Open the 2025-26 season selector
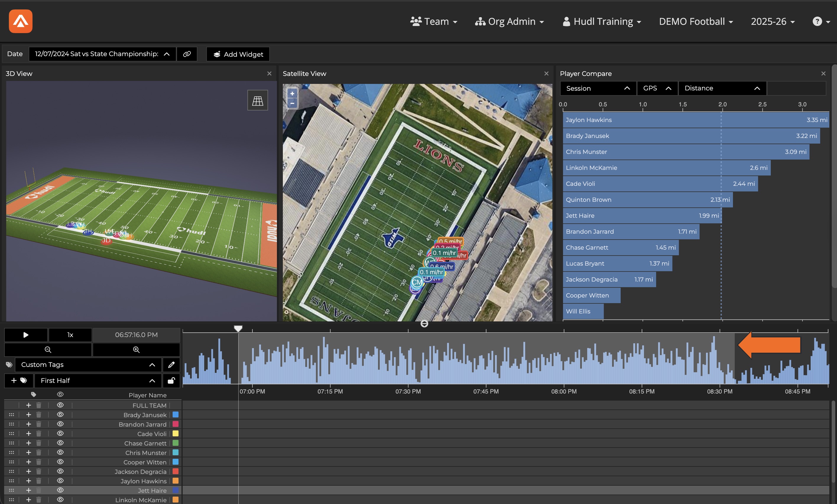837x504 pixels. [x=773, y=21]
